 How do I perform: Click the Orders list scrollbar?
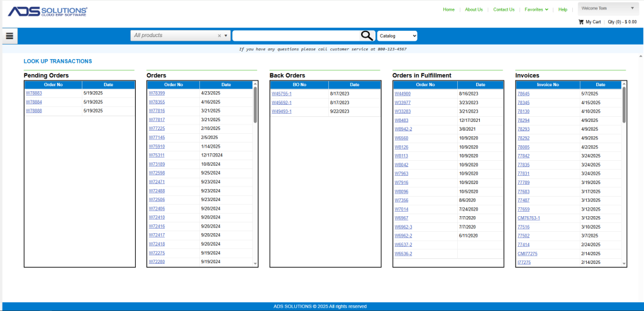point(255,105)
